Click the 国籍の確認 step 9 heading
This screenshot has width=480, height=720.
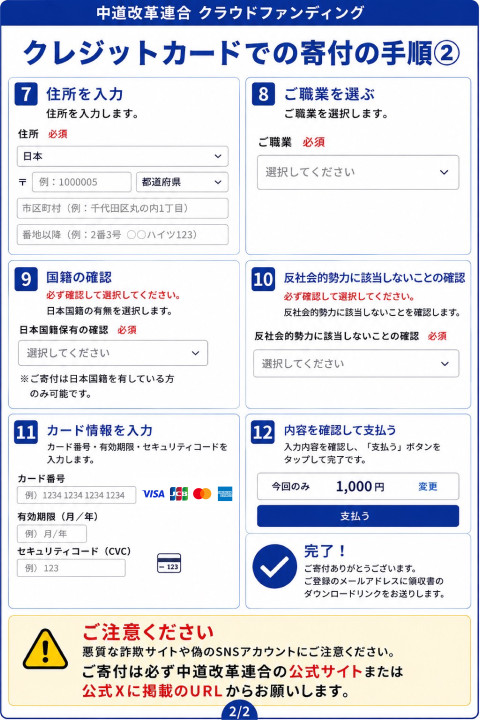coord(79,277)
